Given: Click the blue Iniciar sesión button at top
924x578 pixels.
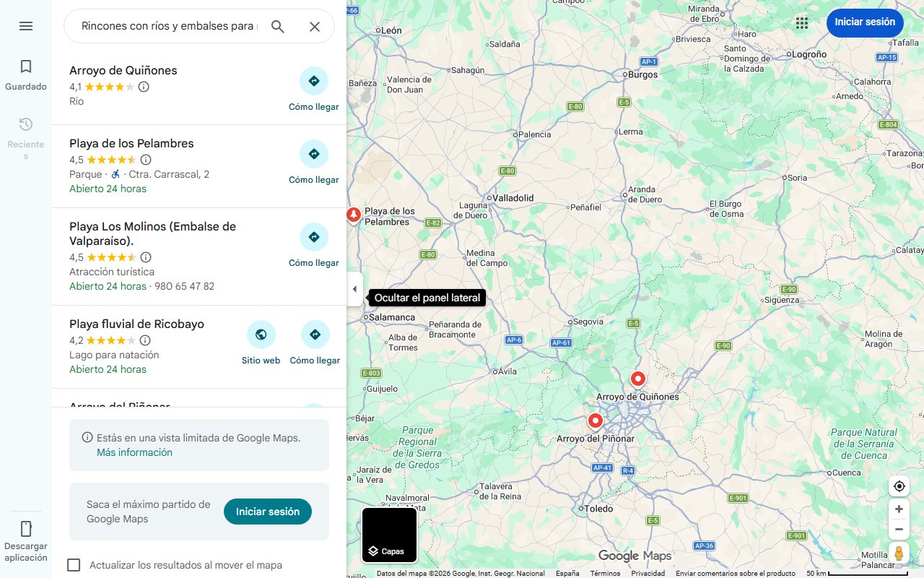Looking at the screenshot, I should click(x=865, y=22).
